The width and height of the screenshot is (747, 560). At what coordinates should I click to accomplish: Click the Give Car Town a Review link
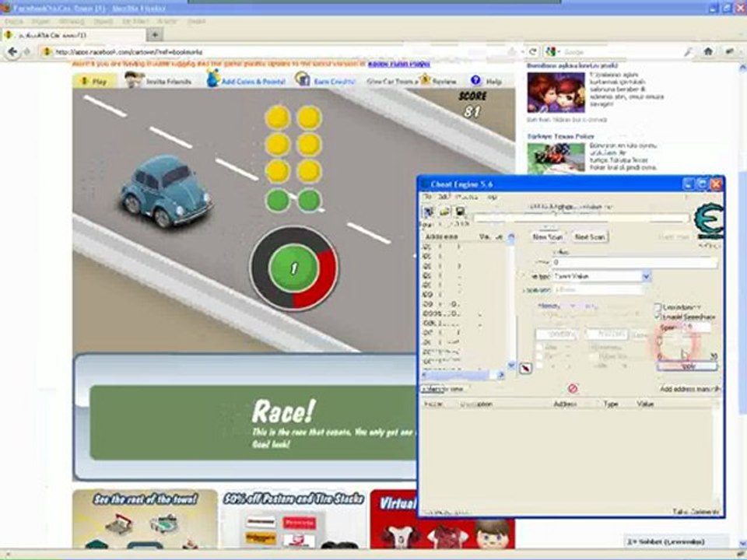[x=411, y=82]
